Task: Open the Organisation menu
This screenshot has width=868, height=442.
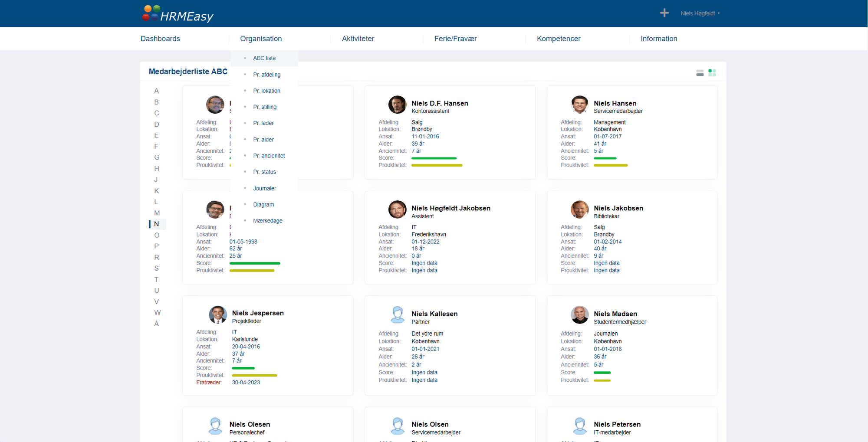Action: 261,39
